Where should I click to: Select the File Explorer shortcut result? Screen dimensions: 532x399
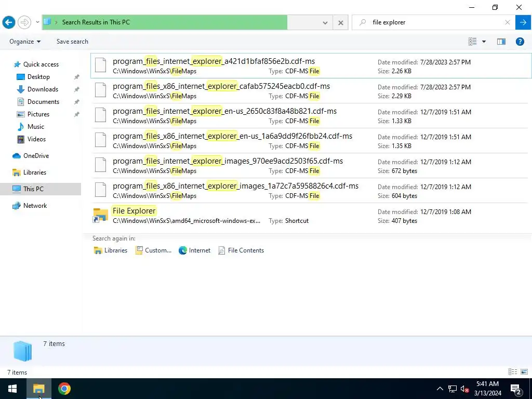[x=311, y=216]
